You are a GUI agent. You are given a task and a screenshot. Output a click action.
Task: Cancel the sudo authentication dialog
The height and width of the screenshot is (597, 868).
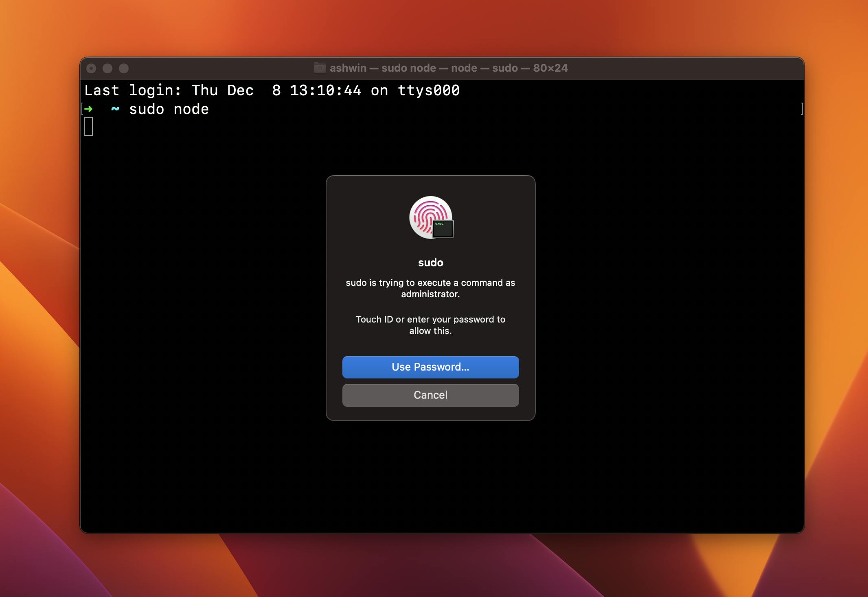click(430, 395)
